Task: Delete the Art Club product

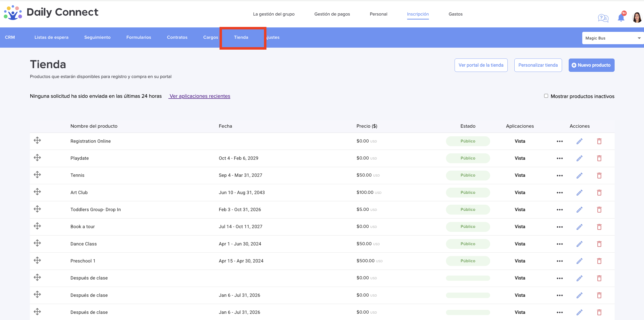Action: (599, 193)
